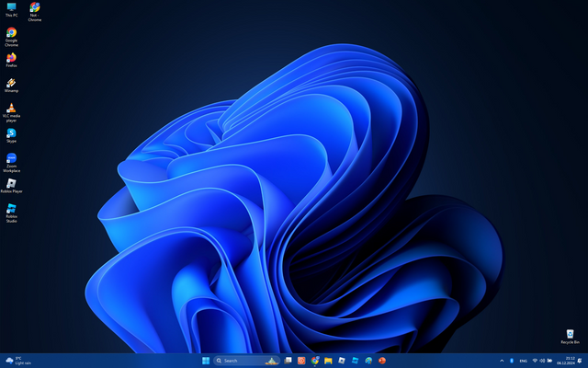The width and height of the screenshot is (588, 368).
Task: Open File Explorer from the taskbar
Action: point(328,361)
